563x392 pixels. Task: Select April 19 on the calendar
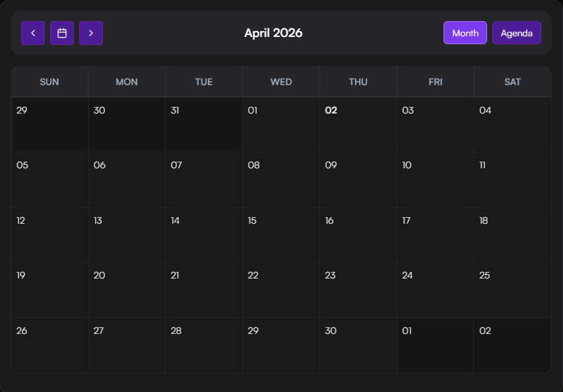coord(49,289)
